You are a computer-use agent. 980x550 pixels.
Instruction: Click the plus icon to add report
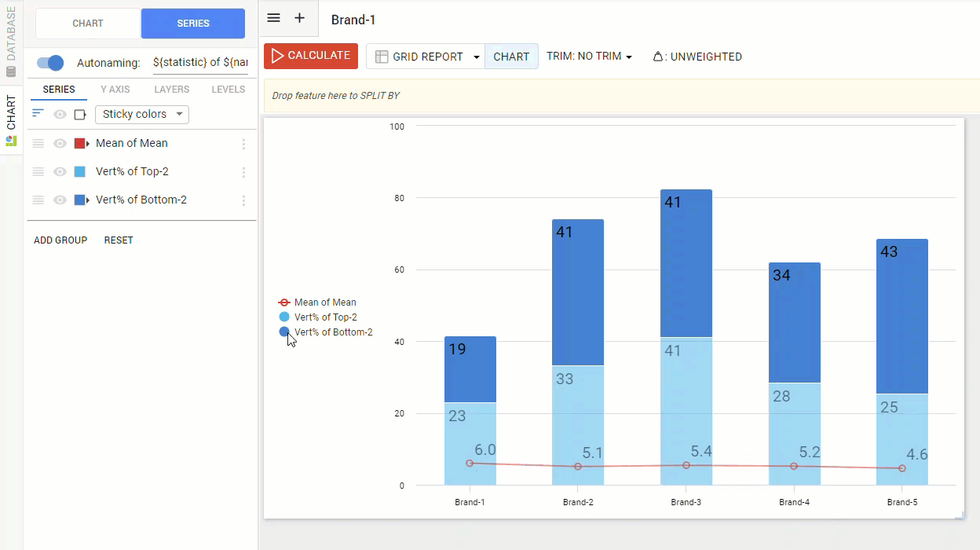[299, 18]
